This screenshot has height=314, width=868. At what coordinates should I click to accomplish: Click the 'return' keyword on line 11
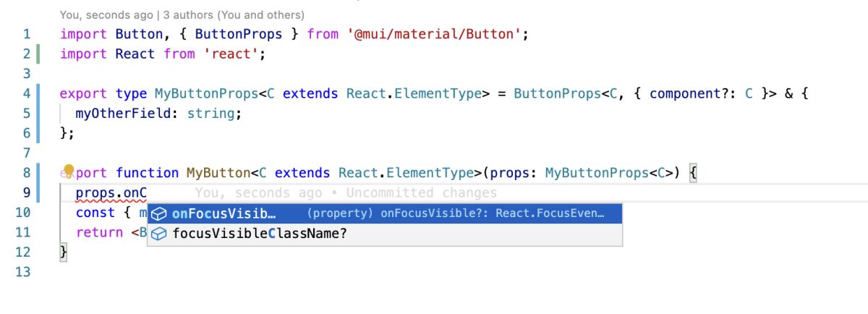(x=99, y=232)
